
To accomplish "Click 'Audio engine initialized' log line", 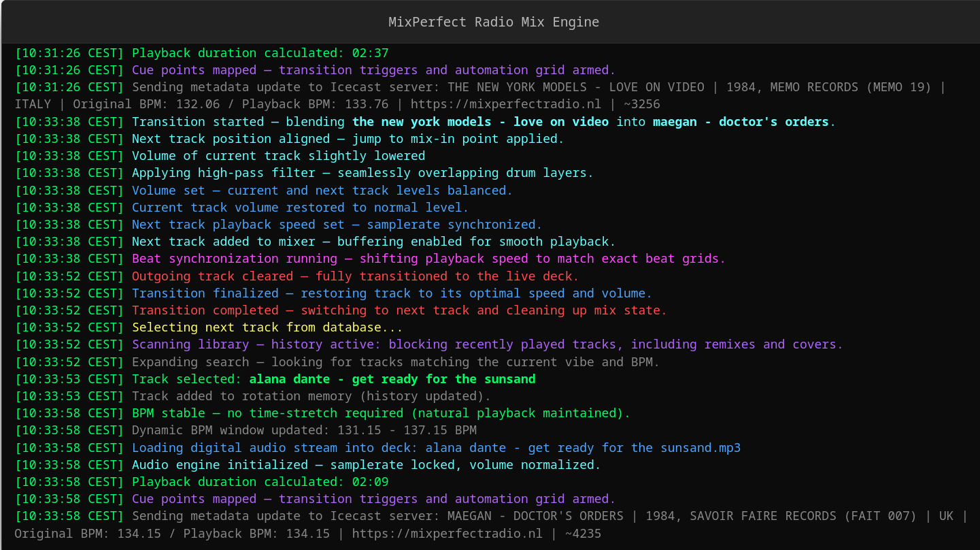I will (367, 465).
